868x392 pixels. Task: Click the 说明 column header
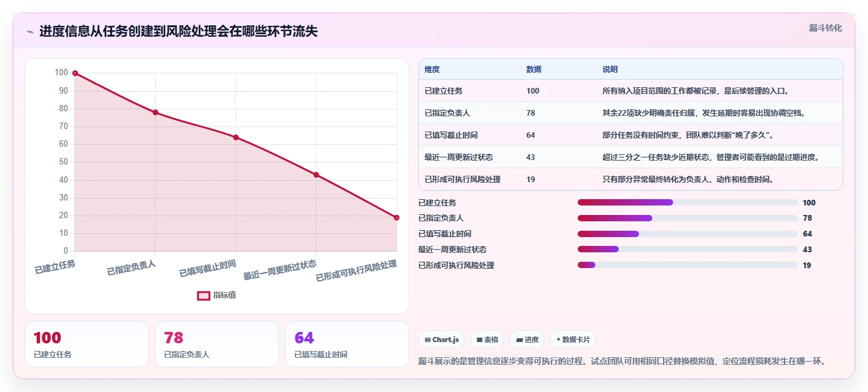(x=610, y=70)
